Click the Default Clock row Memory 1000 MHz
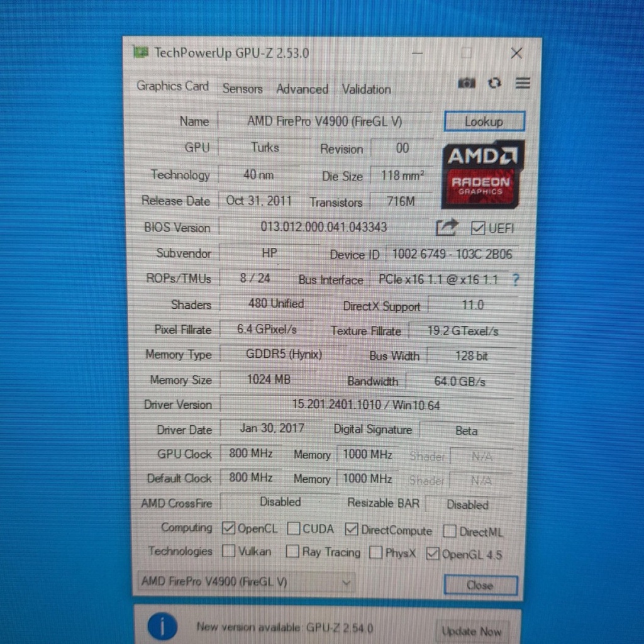 tap(367, 479)
